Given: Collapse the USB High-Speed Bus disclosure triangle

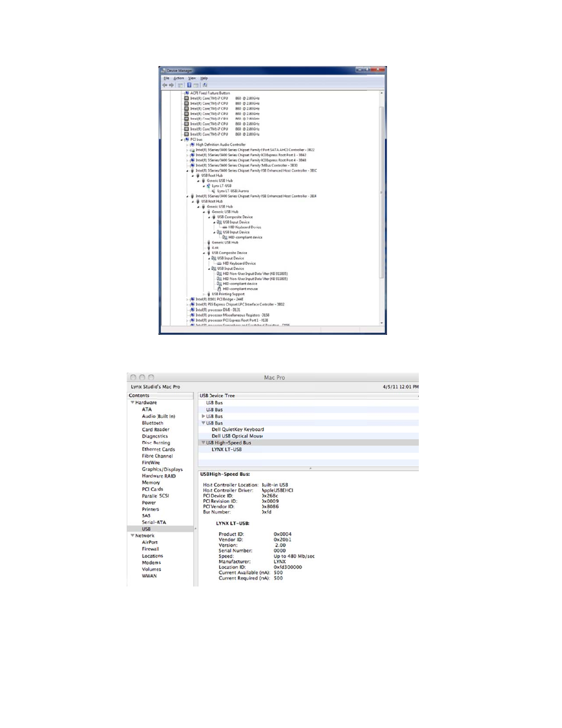Looking at the screenshot, I should 203,443.
